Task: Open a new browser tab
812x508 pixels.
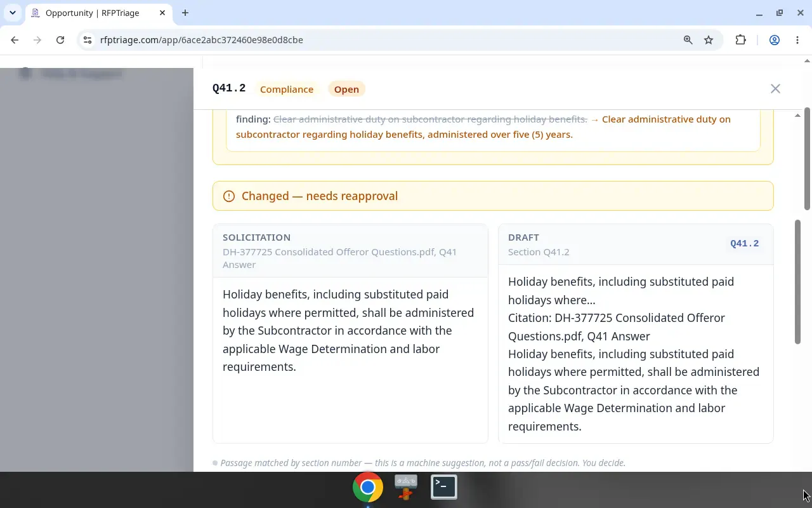Action: tap(185, 13)
